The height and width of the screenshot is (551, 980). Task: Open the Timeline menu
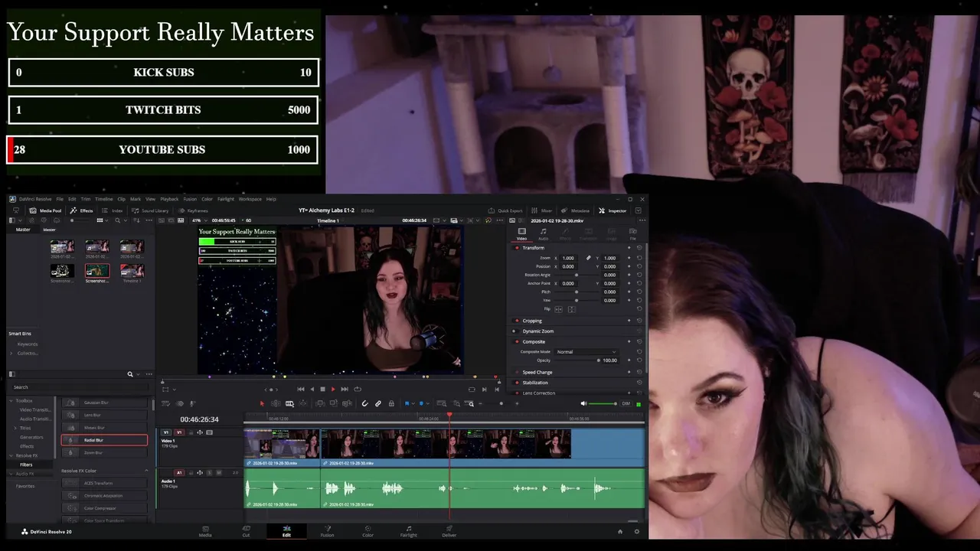click(103, 199)
